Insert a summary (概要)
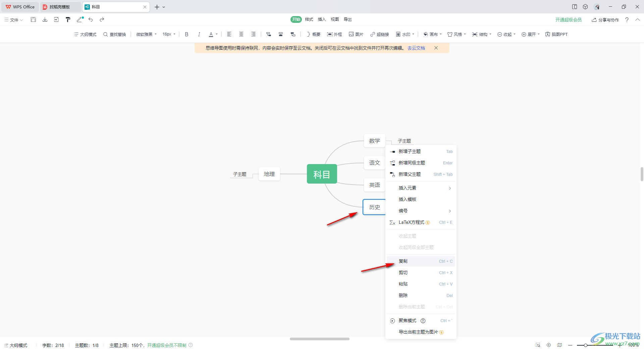 click(x=314, y=34)
